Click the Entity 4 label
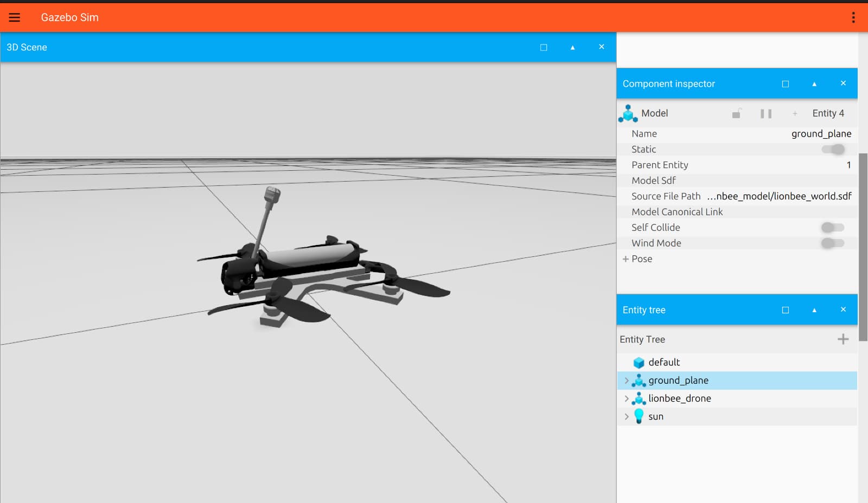This screenshot has height=503, width=868. coord(828,113)
